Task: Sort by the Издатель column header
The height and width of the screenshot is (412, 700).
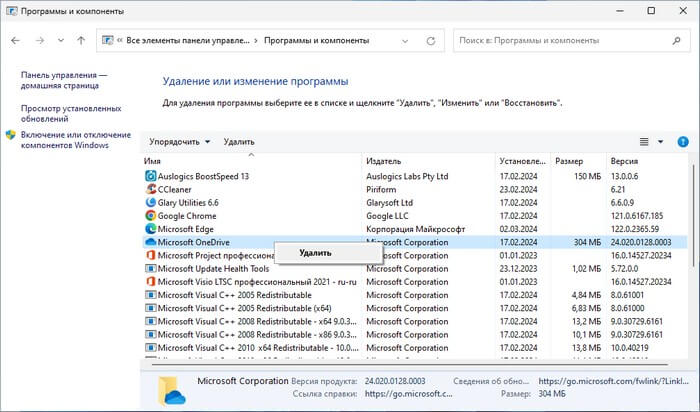Action: (428, 161)
